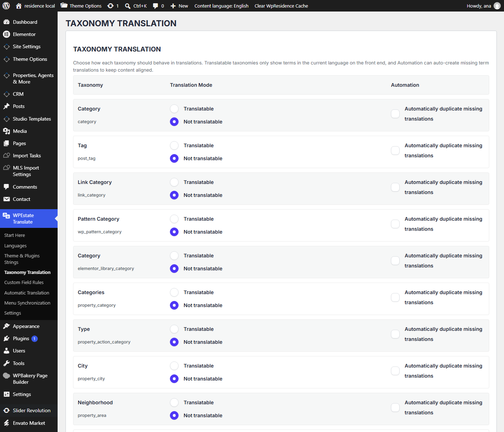Open Custom Field Rules submenu
Screen dimensions: 504x432
pyautogui.click(x=24, y=283)
